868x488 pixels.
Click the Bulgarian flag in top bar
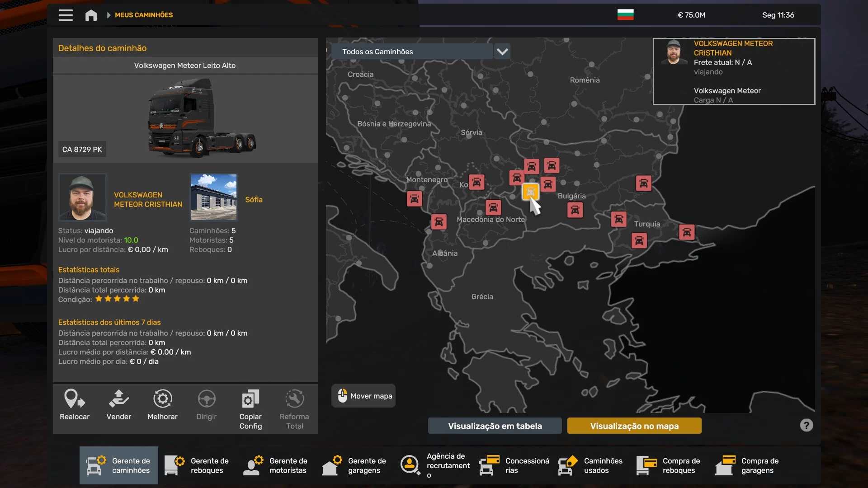pyautogui.click(x=625, y=15)
